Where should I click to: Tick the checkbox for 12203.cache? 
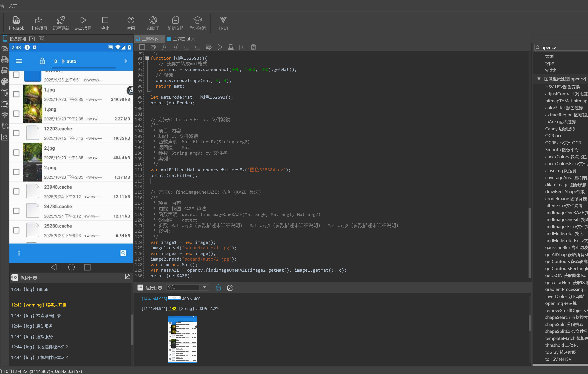(x=16, y=133)
